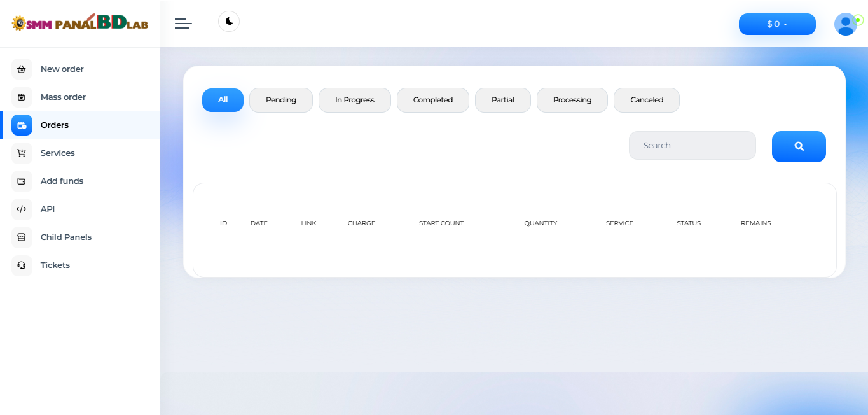868x415 pixels.
Task: Click the Services cart icon
Action: pyautogui.click(x=22, y=153)
